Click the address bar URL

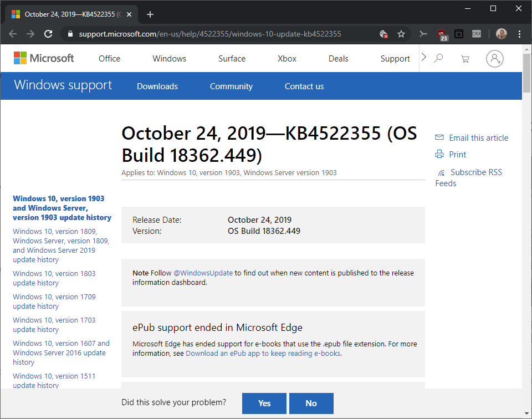209,34
